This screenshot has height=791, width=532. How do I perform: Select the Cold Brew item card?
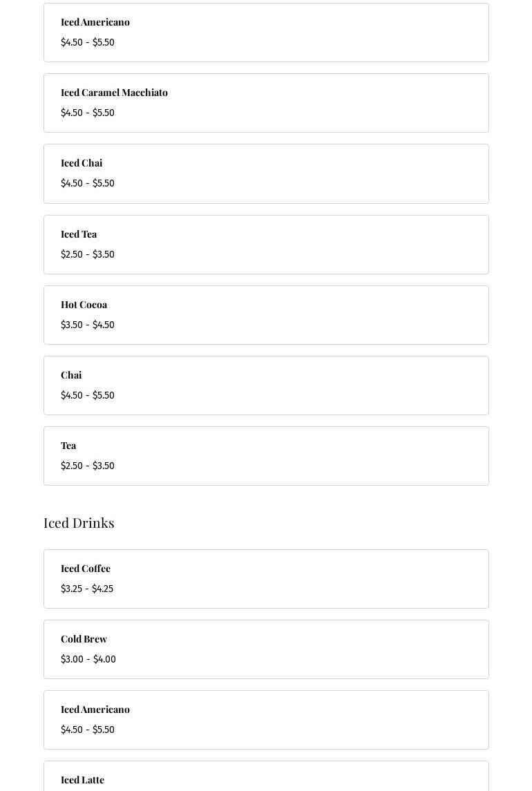pos(266,649)
